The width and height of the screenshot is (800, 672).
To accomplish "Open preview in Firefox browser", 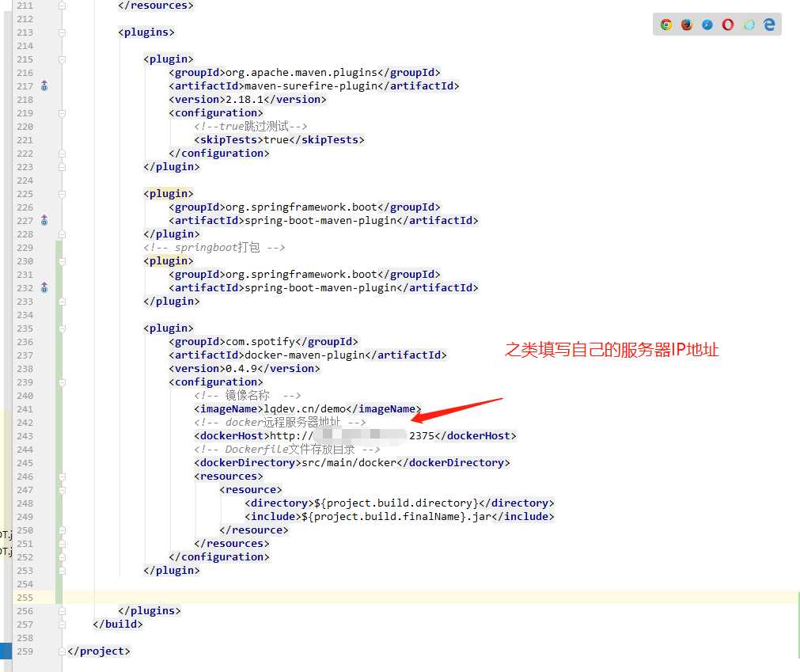I will [687, 25].
